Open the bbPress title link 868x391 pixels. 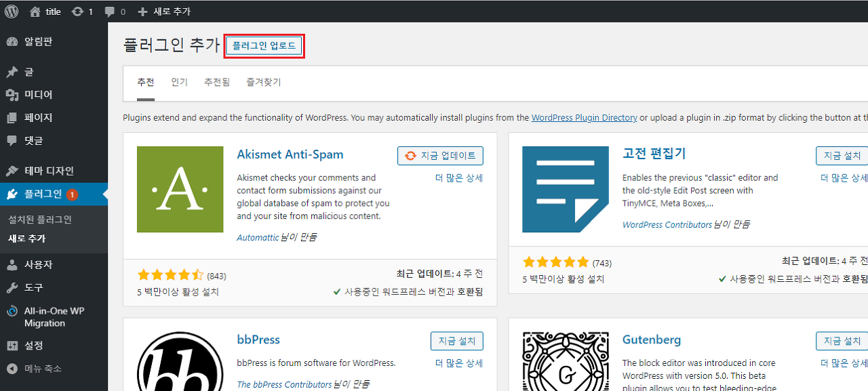coord(258,339)
